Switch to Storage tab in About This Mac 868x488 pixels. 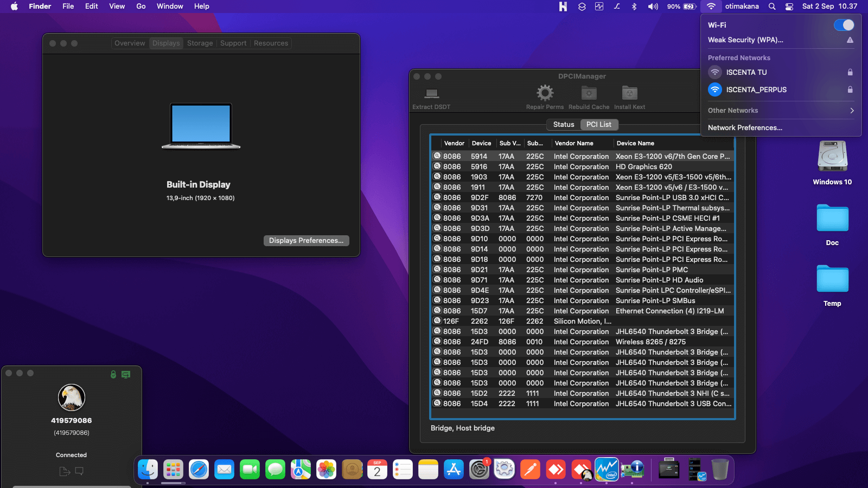pos(200,43)
